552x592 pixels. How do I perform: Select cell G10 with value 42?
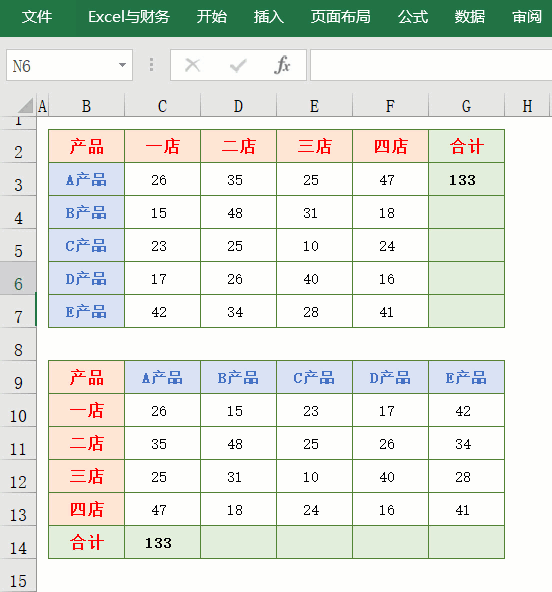coord(466,410)
